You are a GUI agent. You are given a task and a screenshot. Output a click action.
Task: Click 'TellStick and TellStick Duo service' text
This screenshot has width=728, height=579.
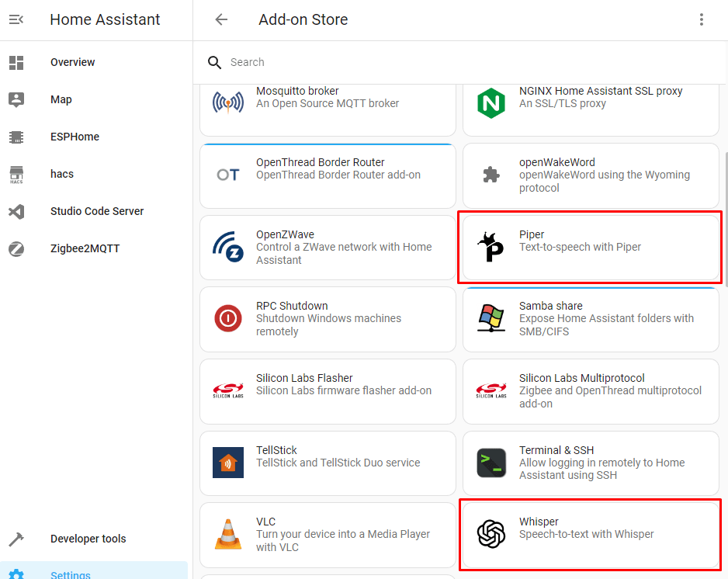coord(338,463)
